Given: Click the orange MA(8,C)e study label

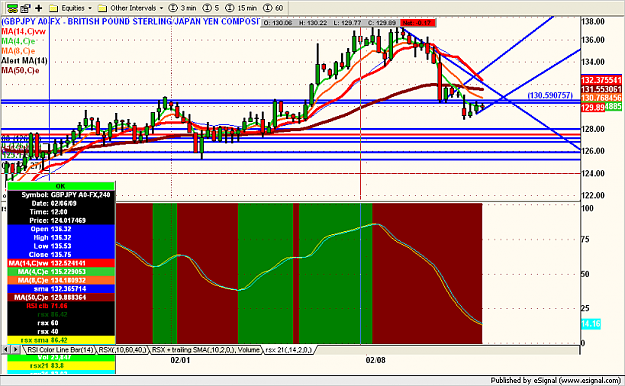Looking at the screenshot, I should click(18, 51).
